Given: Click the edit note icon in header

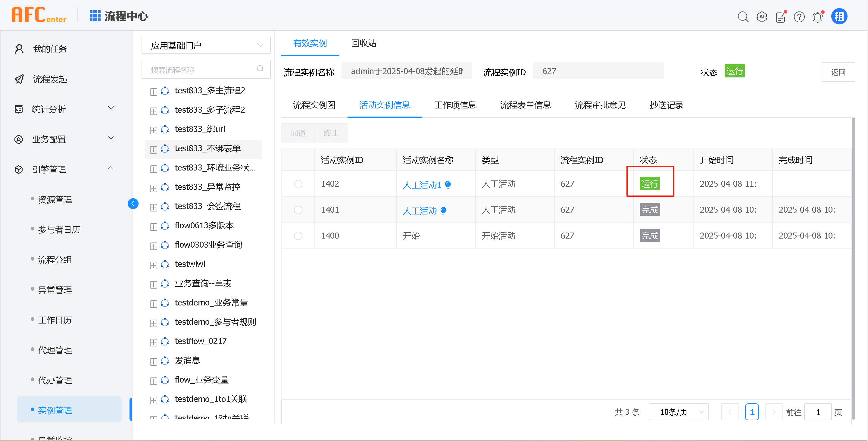Looking at the screenshot, I should point(780,17).
